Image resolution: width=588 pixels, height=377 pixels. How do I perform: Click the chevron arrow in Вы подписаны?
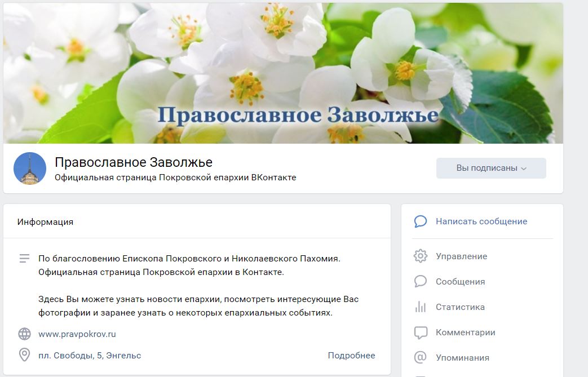click(524, 168)
